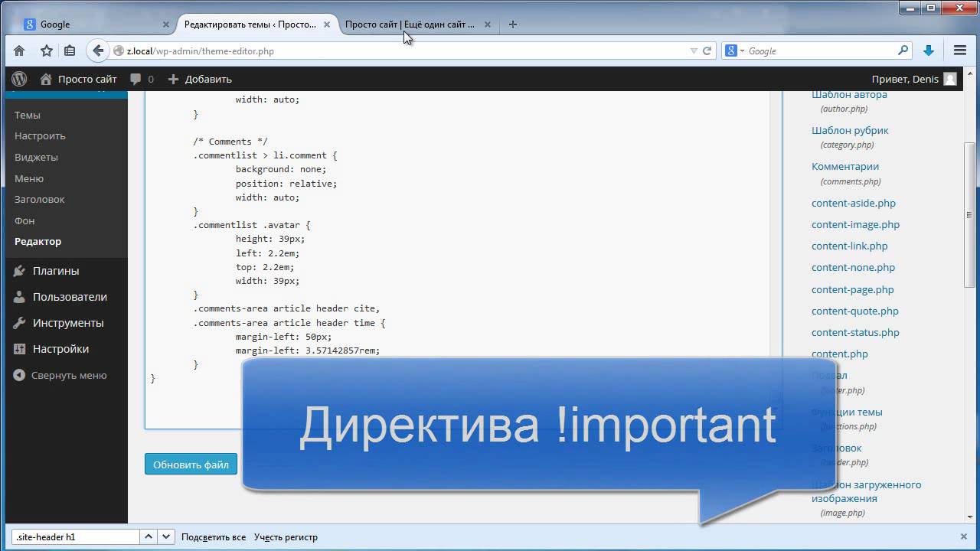Open the Google search engine selector
Viewport: 980px width, 551px height.
[735, 51]
